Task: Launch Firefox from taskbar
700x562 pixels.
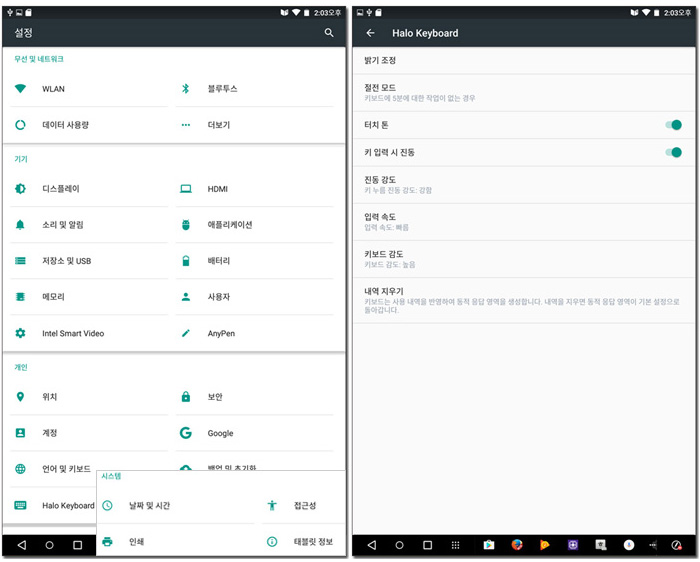Action: point(517,545)
